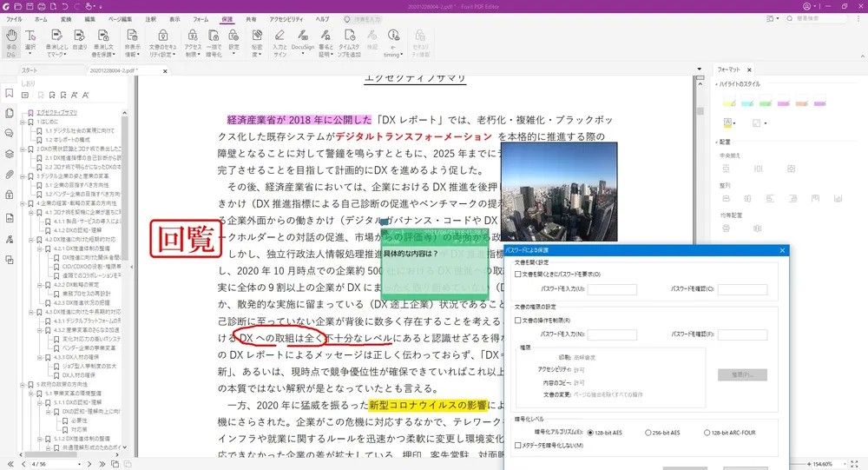Close the 20201228004-2.pdf tab

coord(165,71)
